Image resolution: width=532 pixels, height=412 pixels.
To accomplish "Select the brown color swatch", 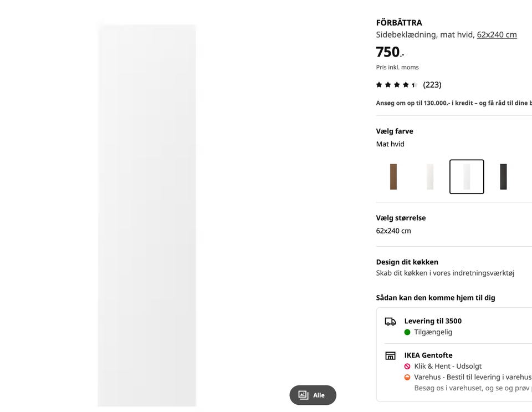I will click(x=393, y=177).
